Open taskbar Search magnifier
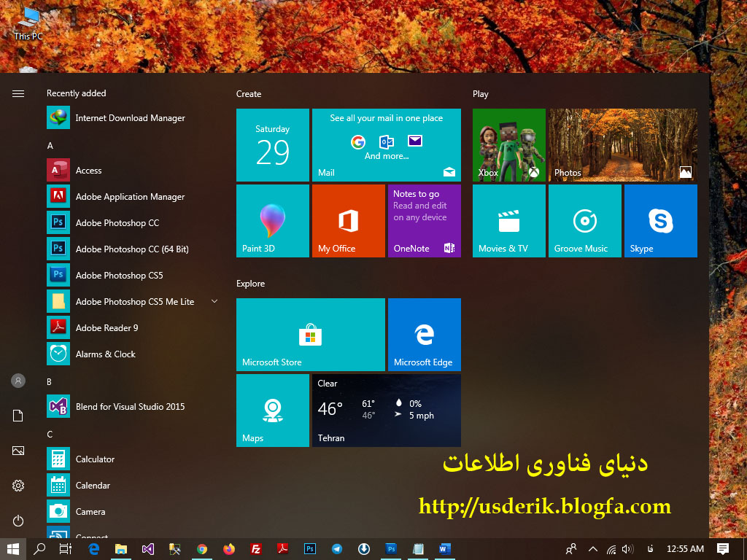This screenshot has height=560, width=747. tap(39, 549)
